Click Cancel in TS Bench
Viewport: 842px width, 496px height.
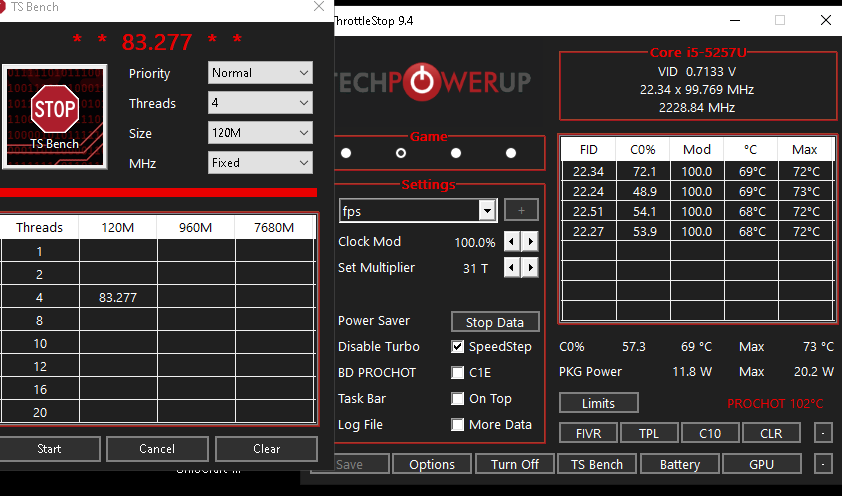coord(157,449)
